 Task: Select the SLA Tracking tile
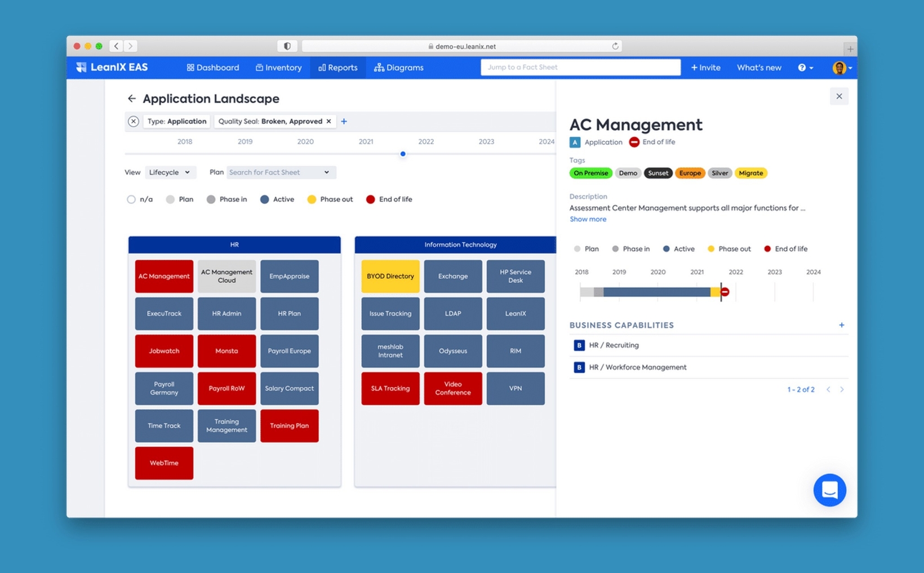[390, 388]
